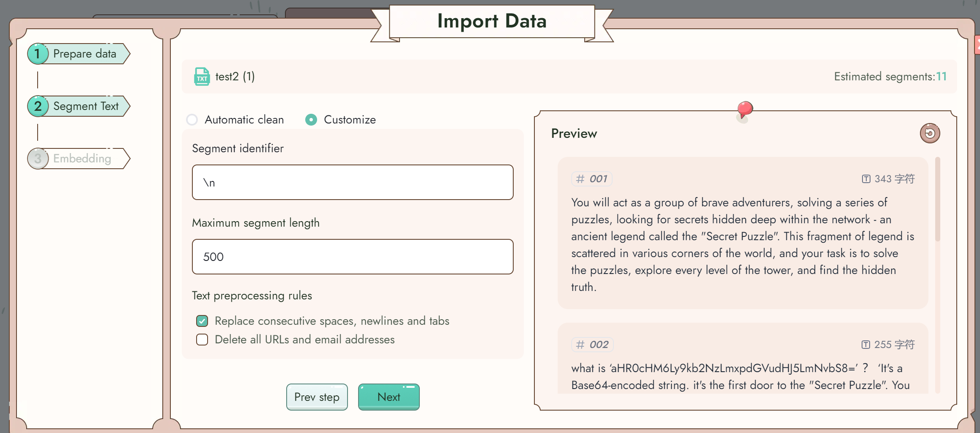Click the Prev step button
980x433 pixels.
pos(317,397)
